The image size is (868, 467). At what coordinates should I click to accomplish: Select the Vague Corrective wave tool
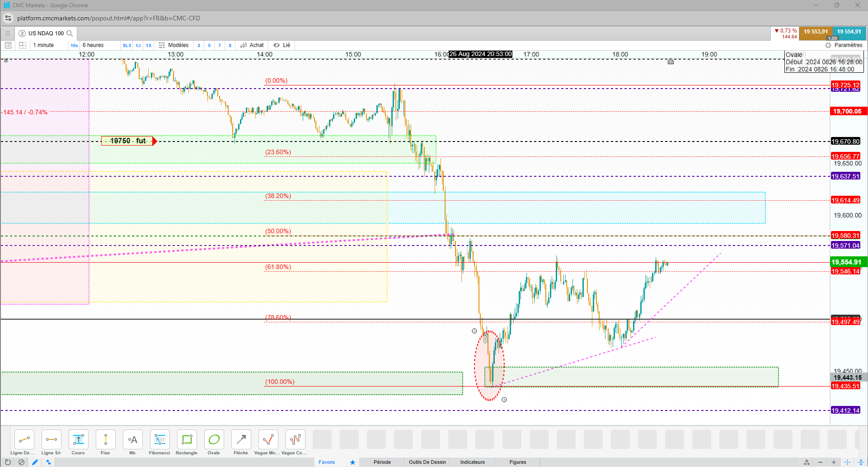(x=295, y=439)
